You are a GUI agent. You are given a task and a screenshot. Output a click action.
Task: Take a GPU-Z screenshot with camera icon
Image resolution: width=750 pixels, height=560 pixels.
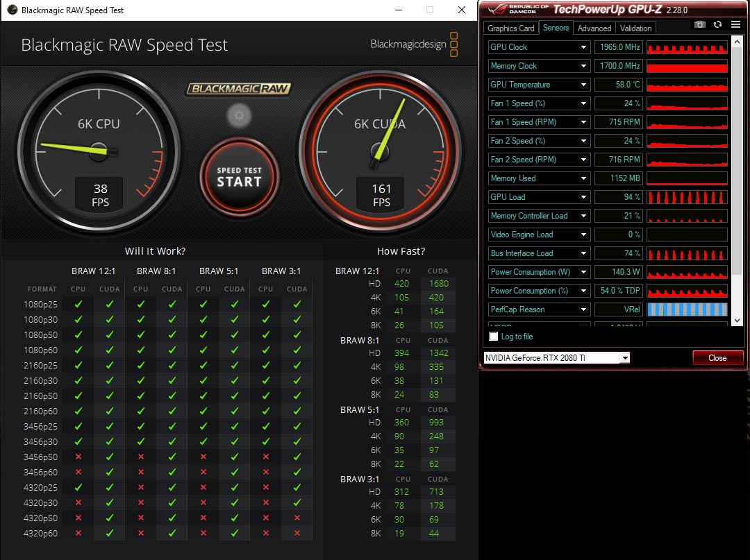coord(699,24)
